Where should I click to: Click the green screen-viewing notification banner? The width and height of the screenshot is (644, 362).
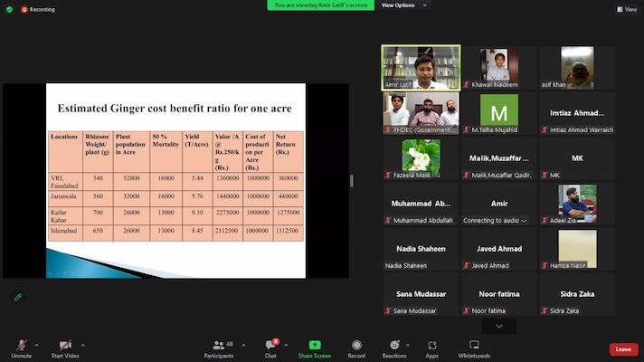tap(320, 5)
